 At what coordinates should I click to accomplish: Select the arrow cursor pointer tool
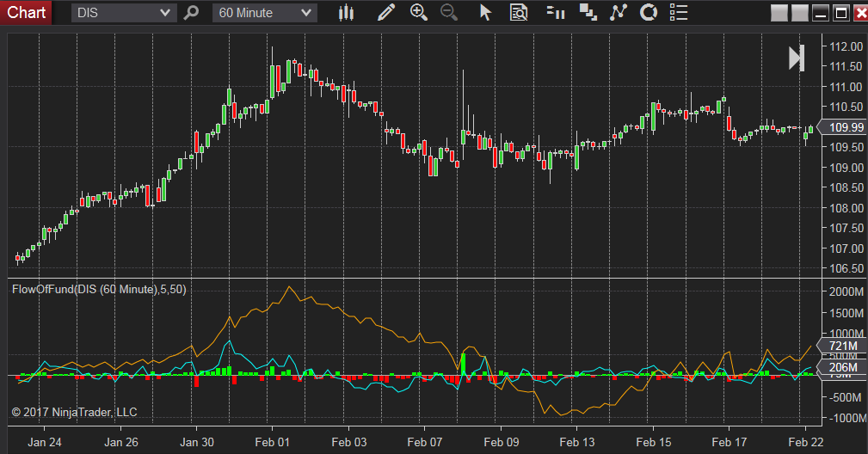485,12
